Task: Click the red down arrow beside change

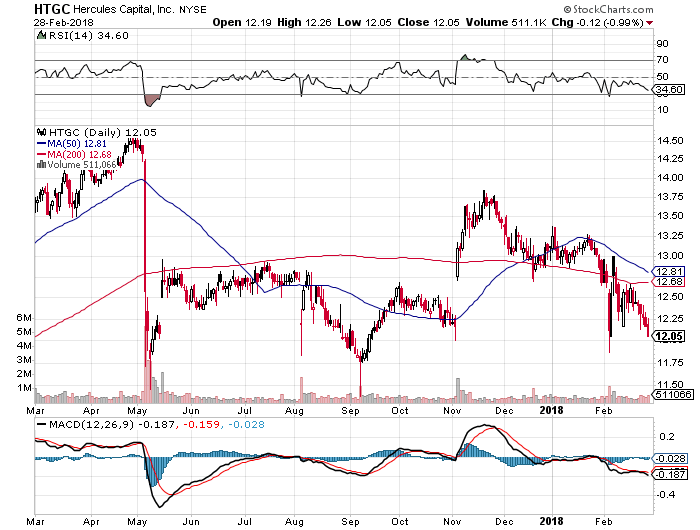Action: pos(649,23)
